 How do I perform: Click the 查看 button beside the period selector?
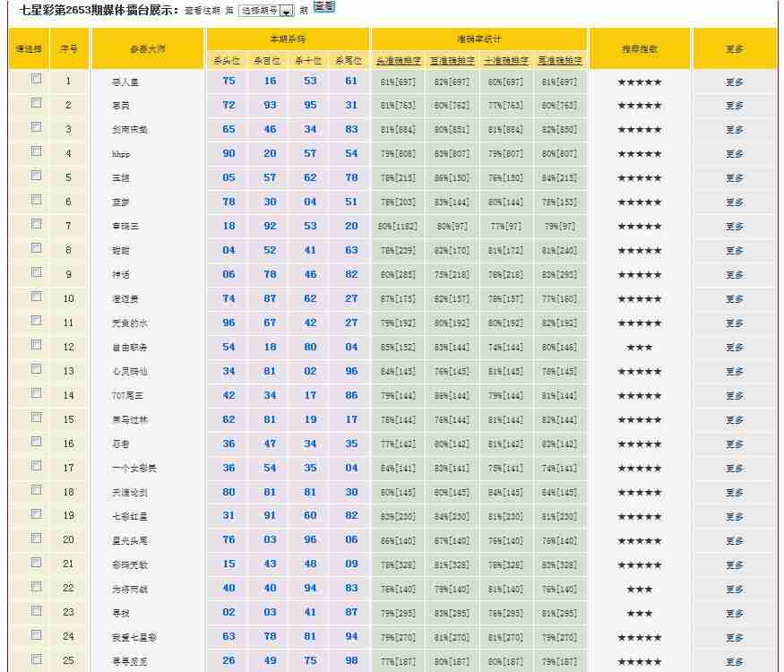click(x=324, y=7)
